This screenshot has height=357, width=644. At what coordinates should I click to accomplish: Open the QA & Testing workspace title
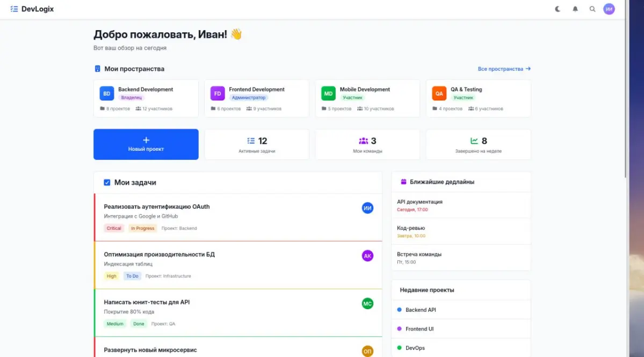(466, 89)
